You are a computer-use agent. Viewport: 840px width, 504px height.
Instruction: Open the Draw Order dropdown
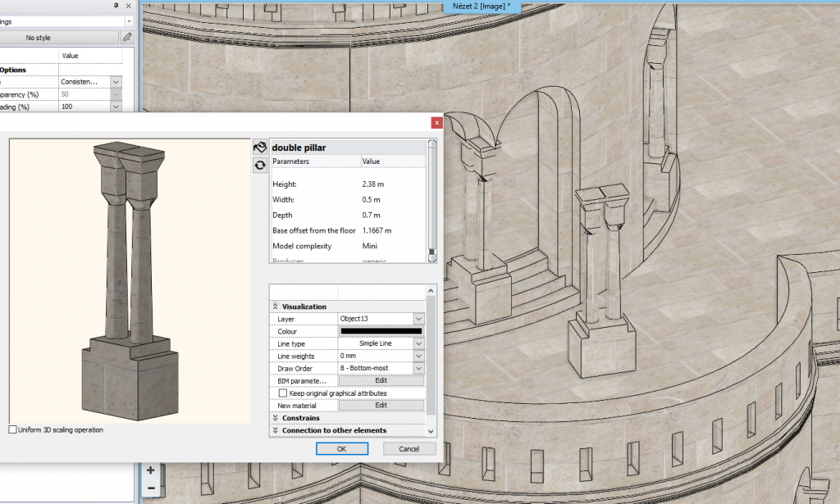418,369
